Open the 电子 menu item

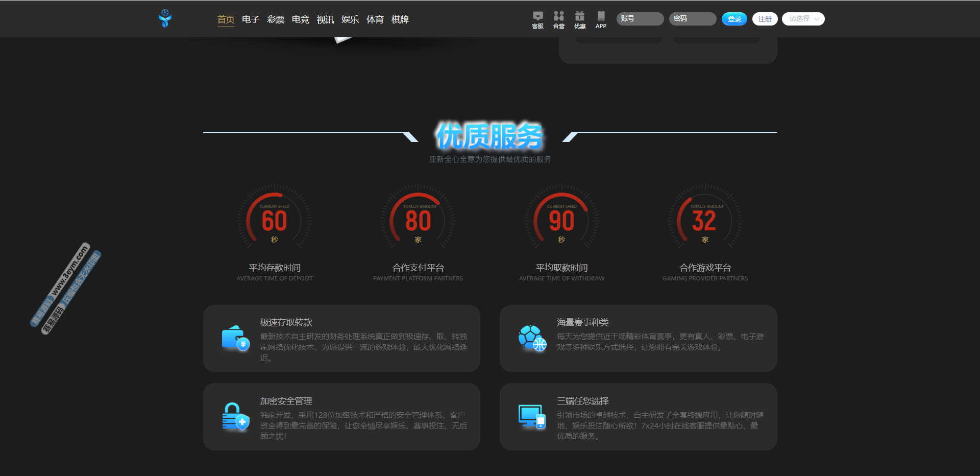pyautogui.click(x=251, y=19)
